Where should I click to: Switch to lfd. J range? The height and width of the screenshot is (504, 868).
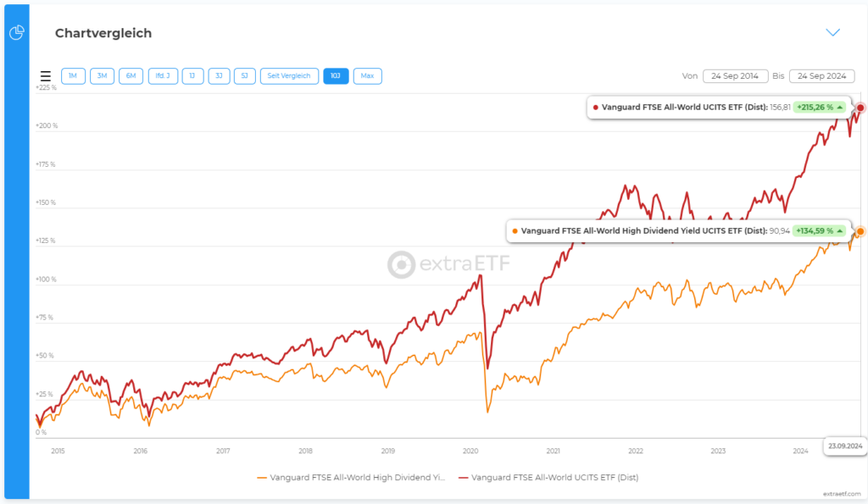point(163,75)
